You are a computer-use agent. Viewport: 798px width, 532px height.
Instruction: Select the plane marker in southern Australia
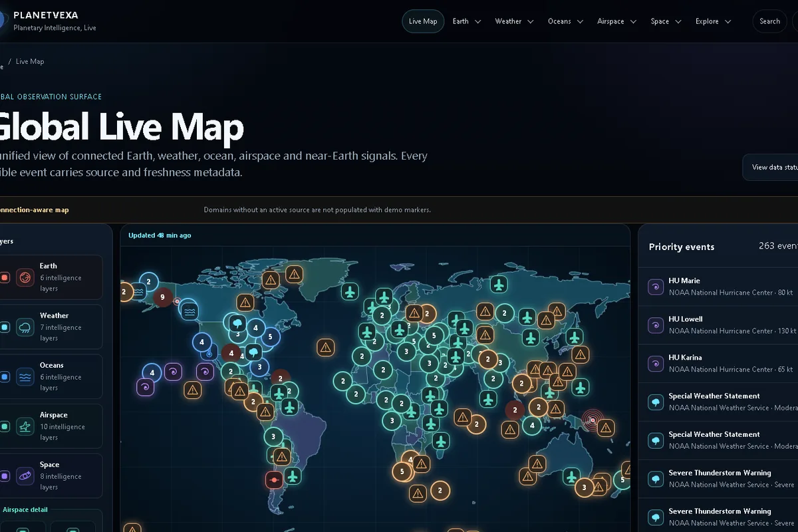point(571,476)
